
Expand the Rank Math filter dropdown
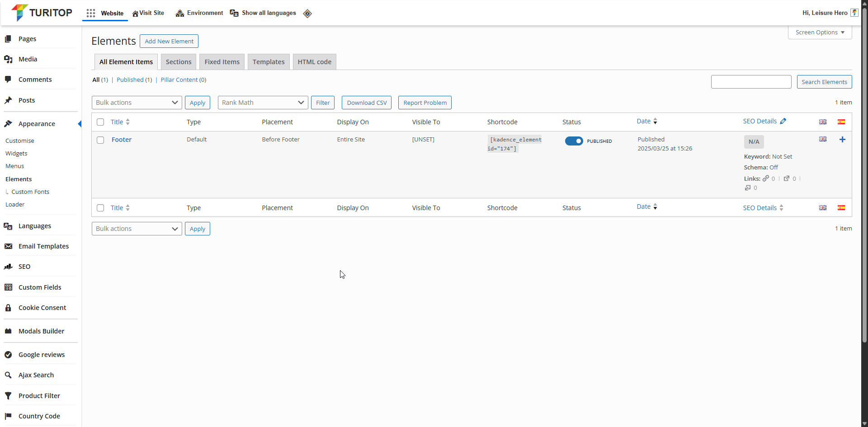(263, 103)
